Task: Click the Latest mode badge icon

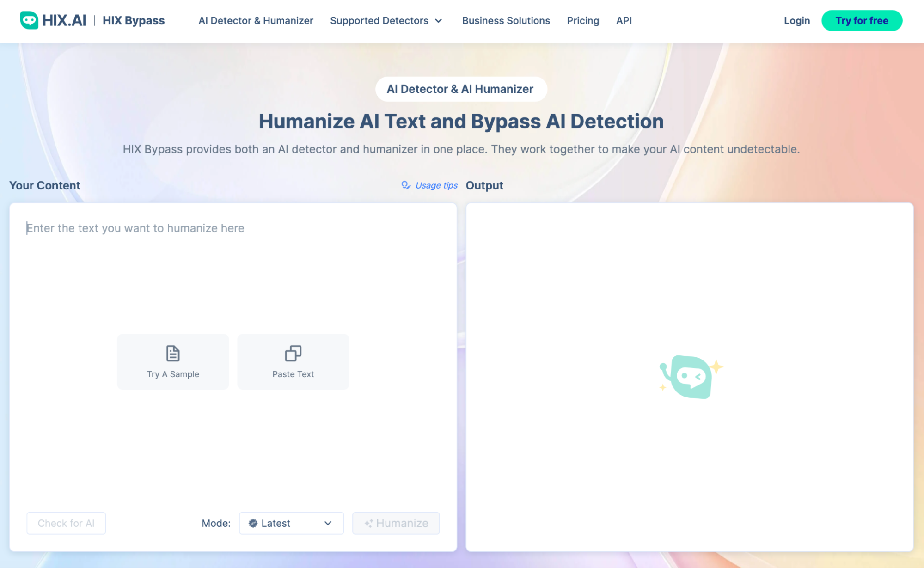Action: pos(253,523)
